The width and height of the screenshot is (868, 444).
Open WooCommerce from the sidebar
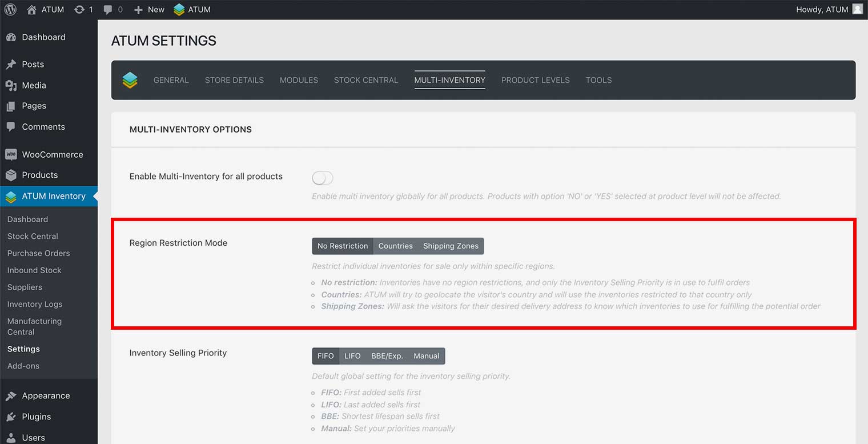coord(52,154)
